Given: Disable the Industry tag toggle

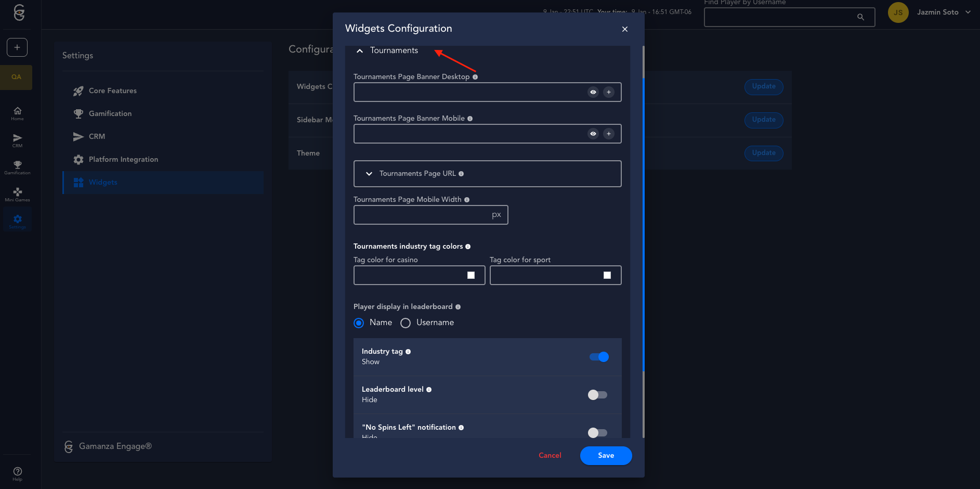Looking at the screenshot, I should point(598,357).
